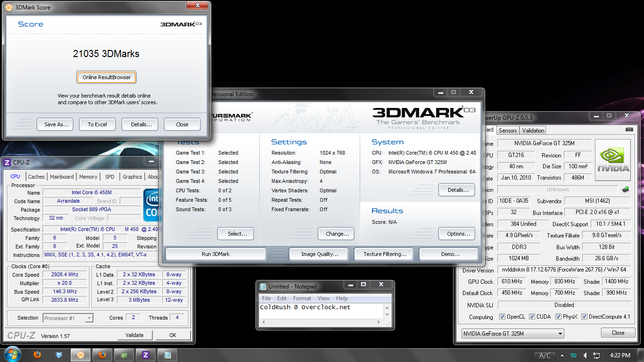The image size is (644, 362).
Task: Open Dropbox from the taskbar
Action: click(x=59, y=355)
